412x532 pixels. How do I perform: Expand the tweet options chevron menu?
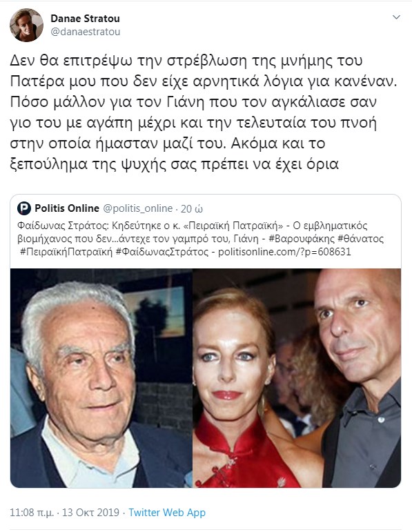click(x=396, y=17)
